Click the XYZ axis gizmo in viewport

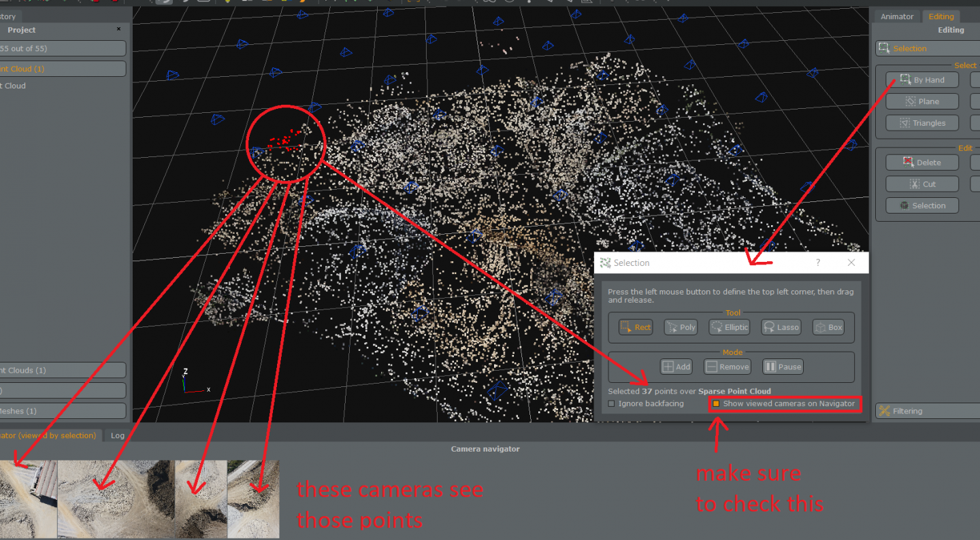point(195,382)
